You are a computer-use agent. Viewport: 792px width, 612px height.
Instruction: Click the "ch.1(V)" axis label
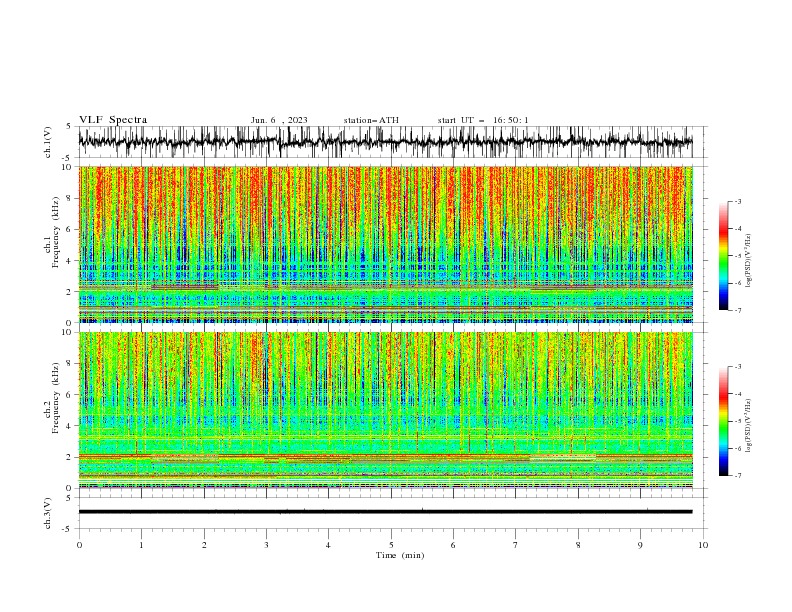[x=48, y=142]
